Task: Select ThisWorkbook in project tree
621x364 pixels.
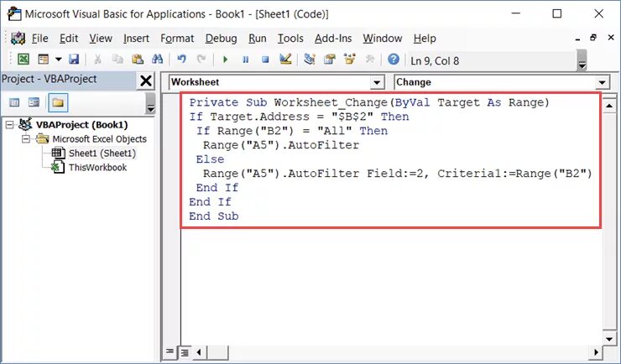Action: pyautogui.click(x=98, y=168)
